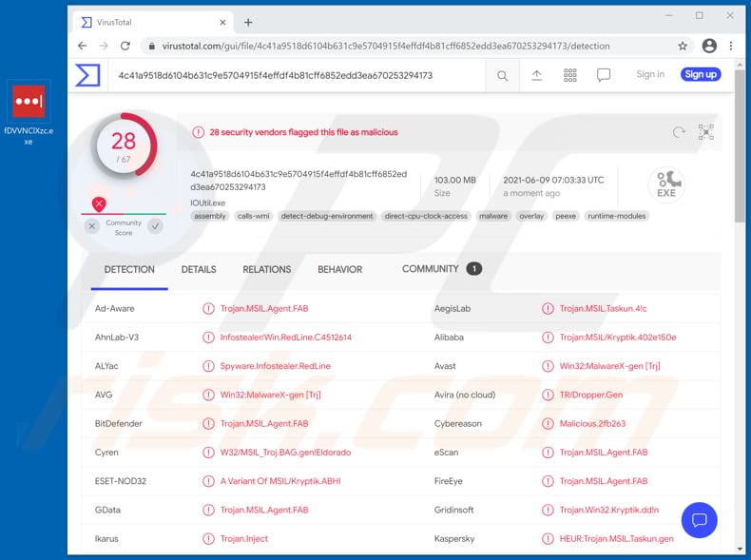Click the Malicious.2fb263 detection text
Image resolution: width=751 pixels, height=560 pixels.
click(592, 423)
